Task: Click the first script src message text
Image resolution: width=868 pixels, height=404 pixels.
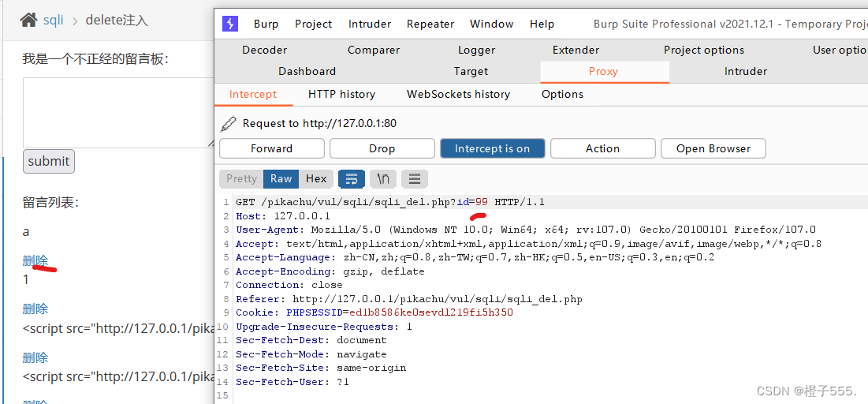Action: coord(118,328)
